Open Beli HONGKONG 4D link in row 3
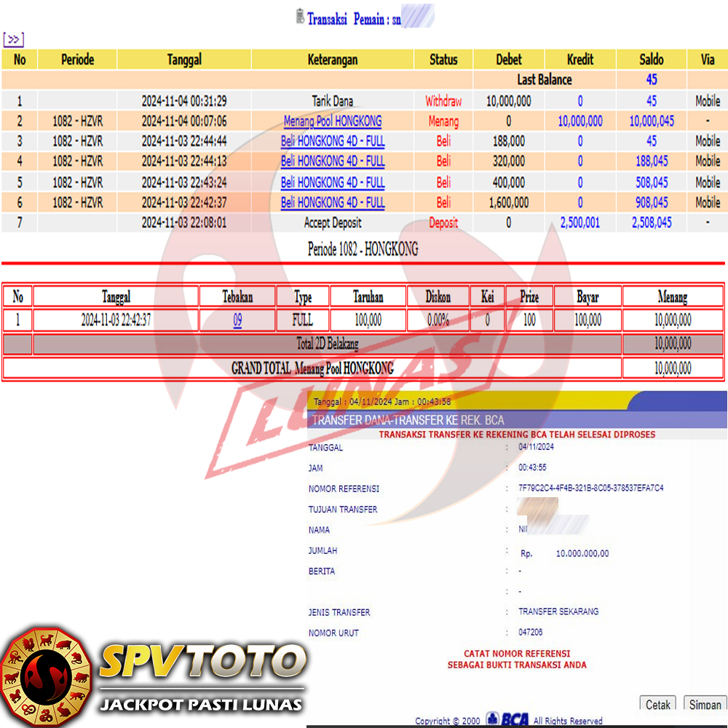 333,141
